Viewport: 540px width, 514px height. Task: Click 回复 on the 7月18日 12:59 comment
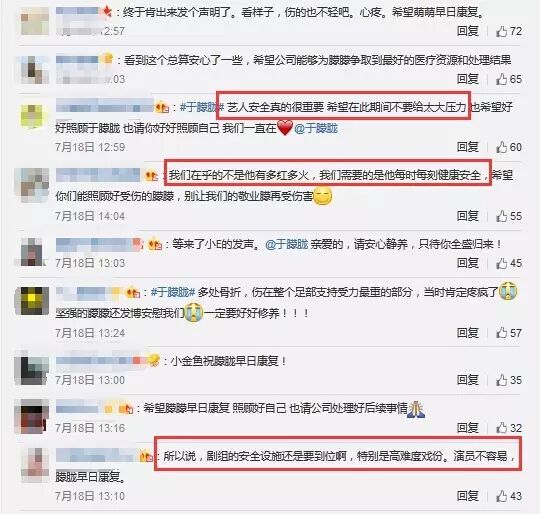[x=468, y=147]
